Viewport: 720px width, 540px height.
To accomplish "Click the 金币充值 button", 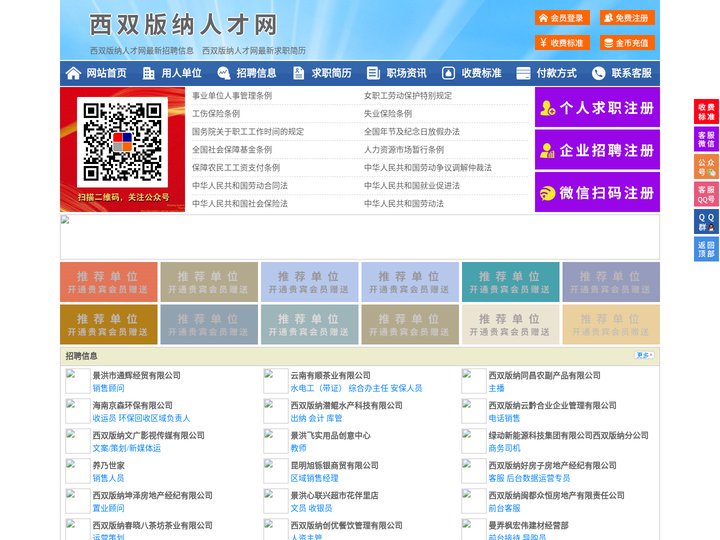I will (627, 43).
